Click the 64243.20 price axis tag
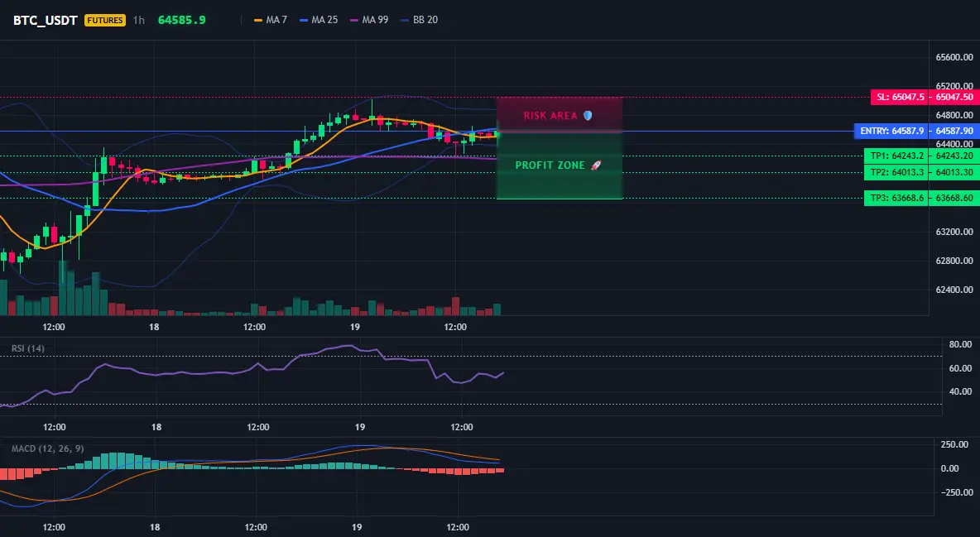Viewport: 980px width, 537px height. [x=954, y=155]
